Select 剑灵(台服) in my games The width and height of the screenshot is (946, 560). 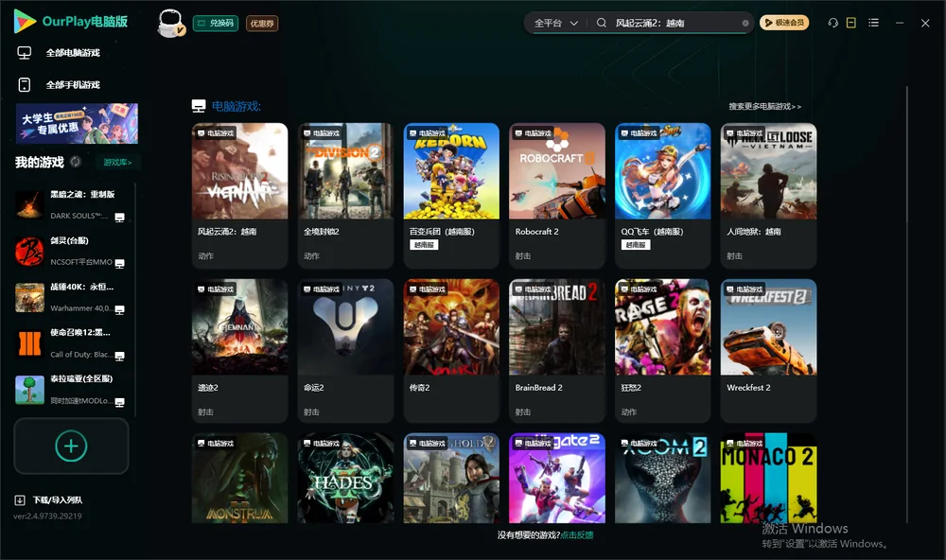click(x=71, y=251)
